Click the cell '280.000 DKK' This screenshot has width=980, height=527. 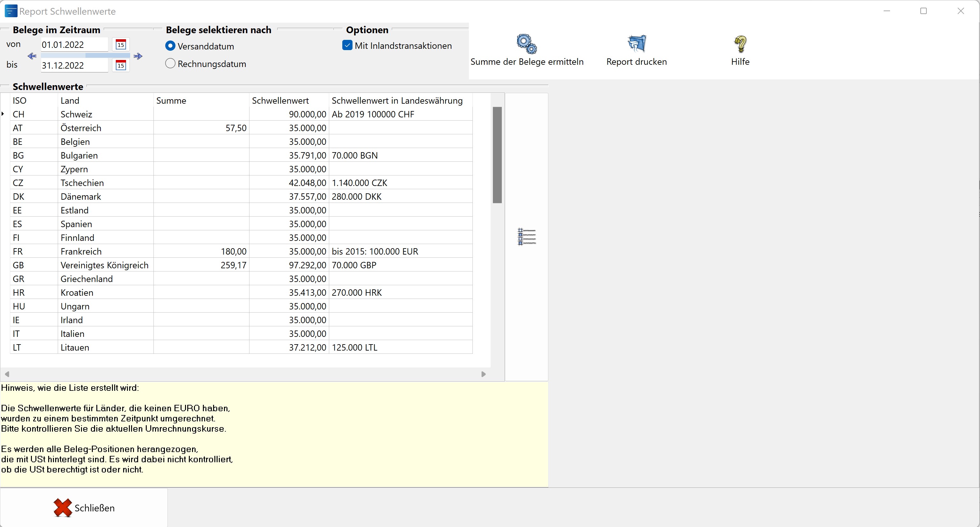(x=401, y=196)
